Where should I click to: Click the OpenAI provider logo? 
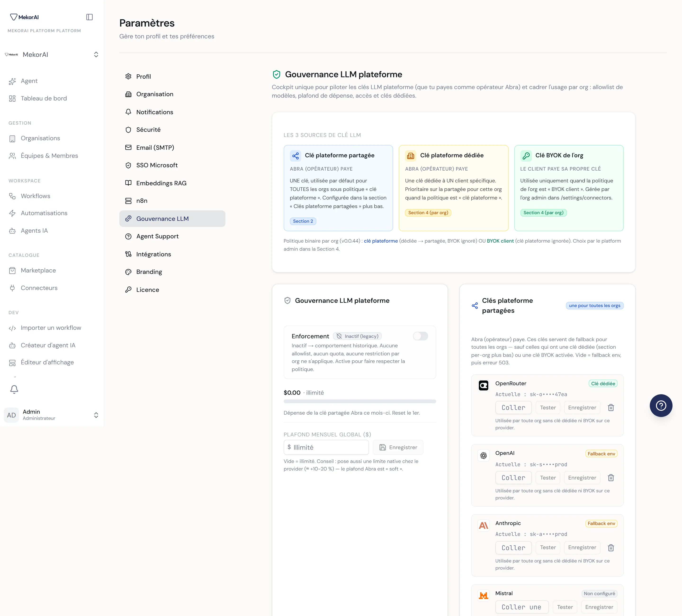(483, 455)
